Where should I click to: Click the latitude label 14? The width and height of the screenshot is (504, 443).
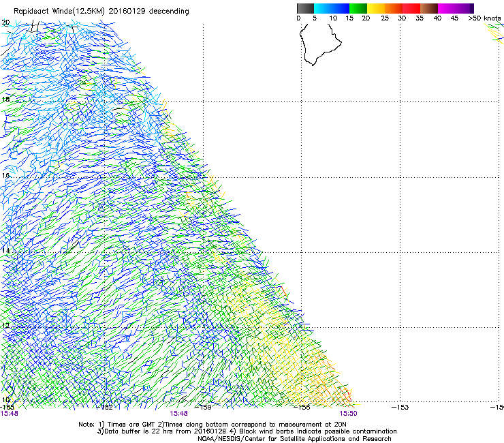[x=5, y=250]
